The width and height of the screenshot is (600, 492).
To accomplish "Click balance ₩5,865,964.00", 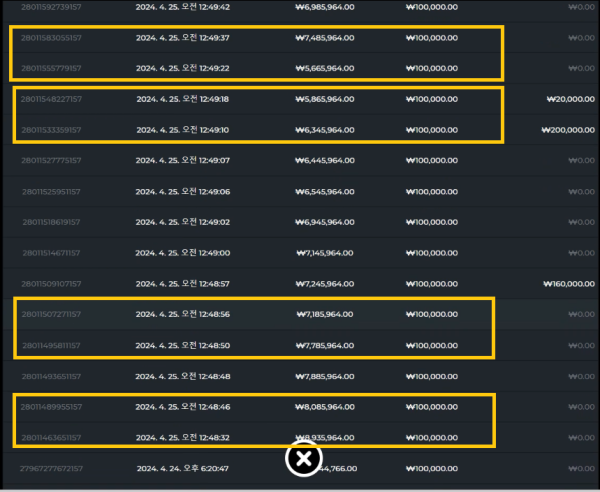I will click(x=325, y=99).
